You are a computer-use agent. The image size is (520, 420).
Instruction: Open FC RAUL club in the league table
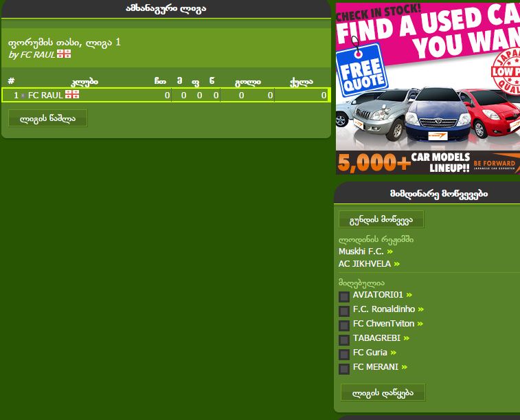(45, 96)
